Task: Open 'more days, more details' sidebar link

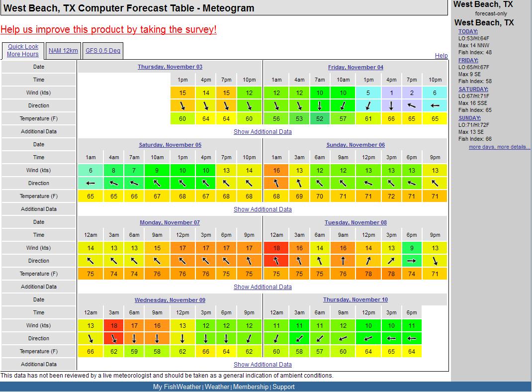Action: pos(499,147)
